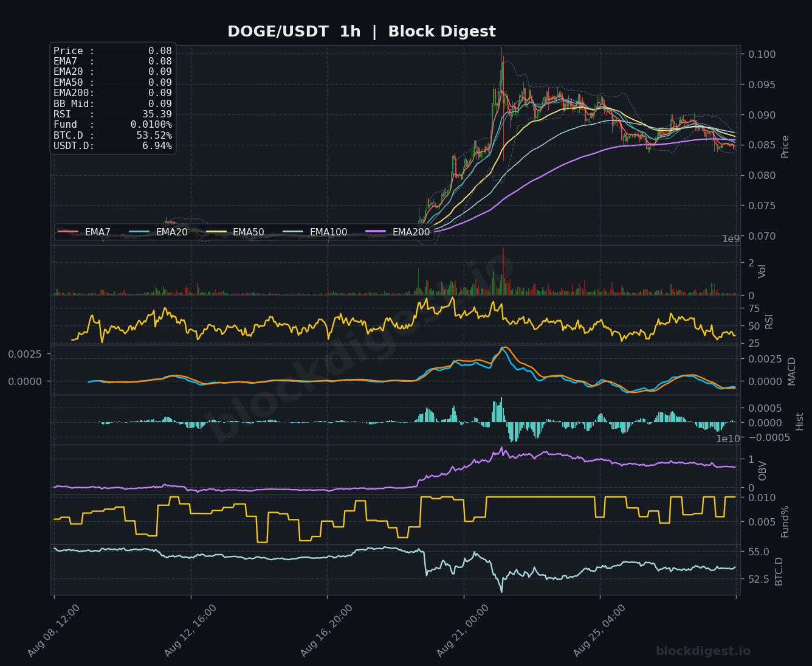
Task: Select the Price row in the info box
Action: coord(112,51)
